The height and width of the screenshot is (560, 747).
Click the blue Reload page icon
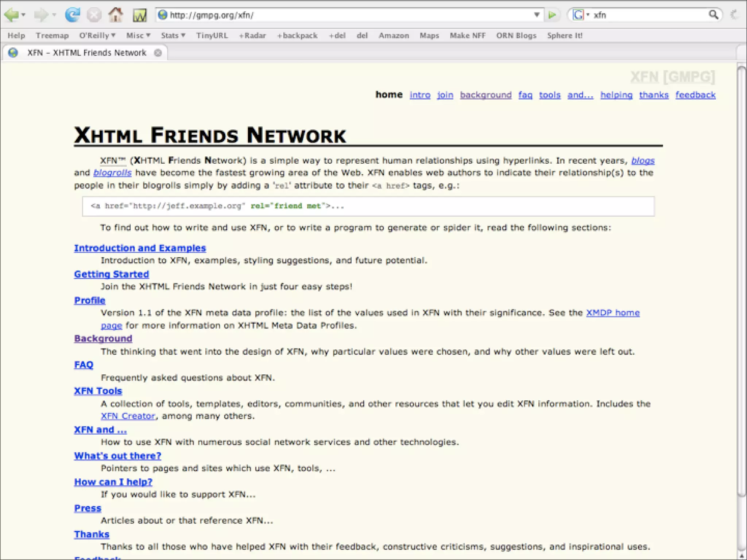pyautogui.click(x=72, y=15)
